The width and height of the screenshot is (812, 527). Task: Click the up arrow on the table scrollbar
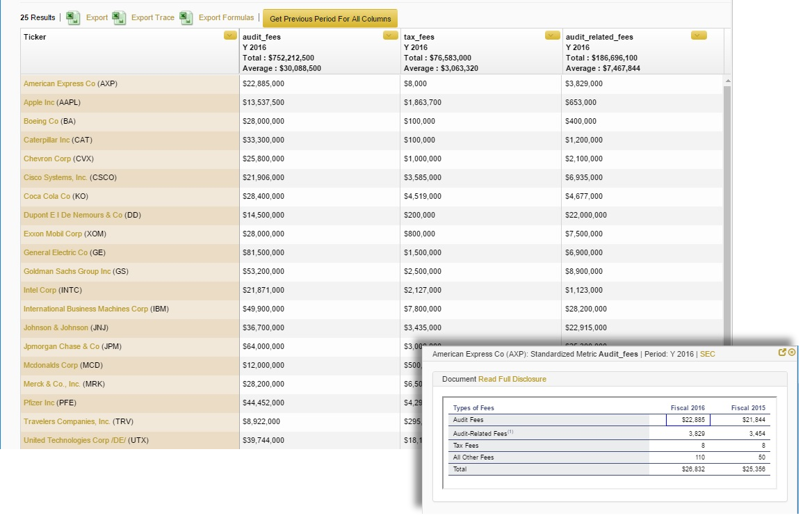coord(727,81)
